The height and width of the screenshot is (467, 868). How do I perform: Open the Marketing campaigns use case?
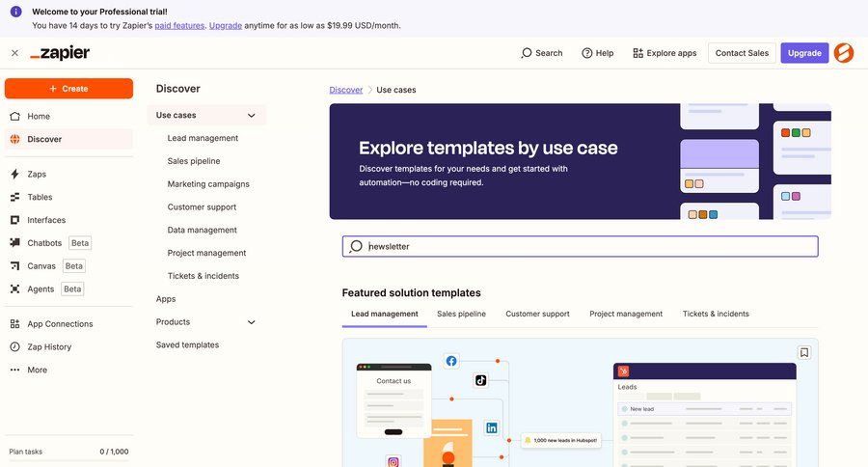[208, 184]
